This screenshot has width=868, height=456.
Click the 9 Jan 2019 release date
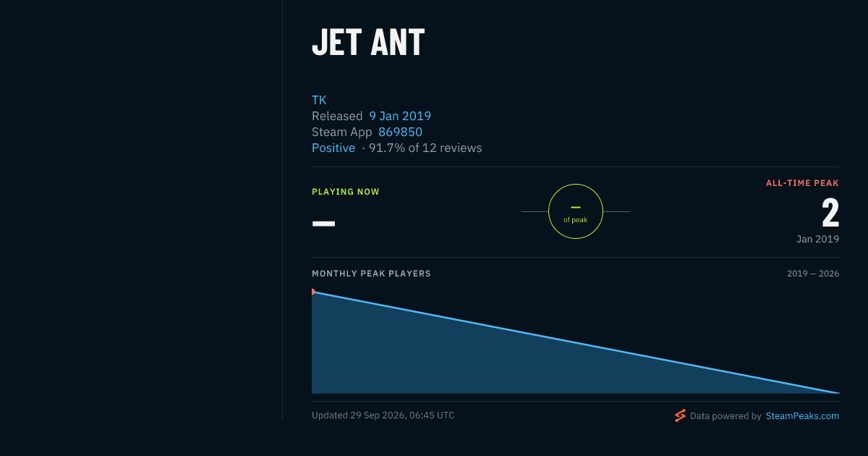(400, 116)
